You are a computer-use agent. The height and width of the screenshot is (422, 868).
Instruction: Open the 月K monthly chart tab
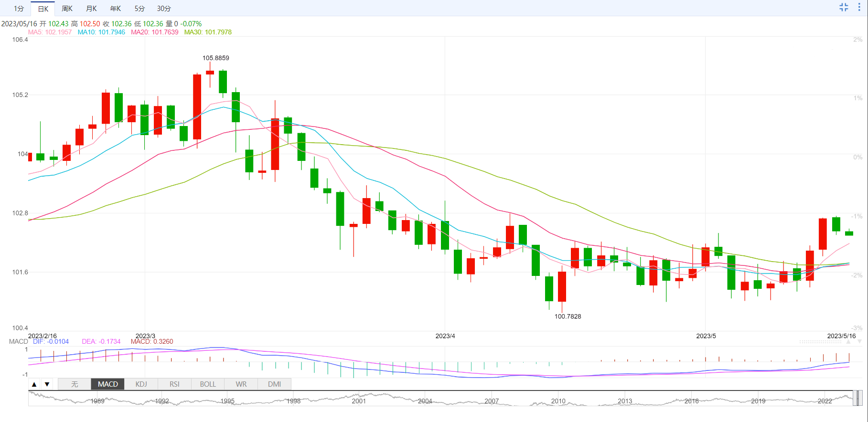coord(92,9)
